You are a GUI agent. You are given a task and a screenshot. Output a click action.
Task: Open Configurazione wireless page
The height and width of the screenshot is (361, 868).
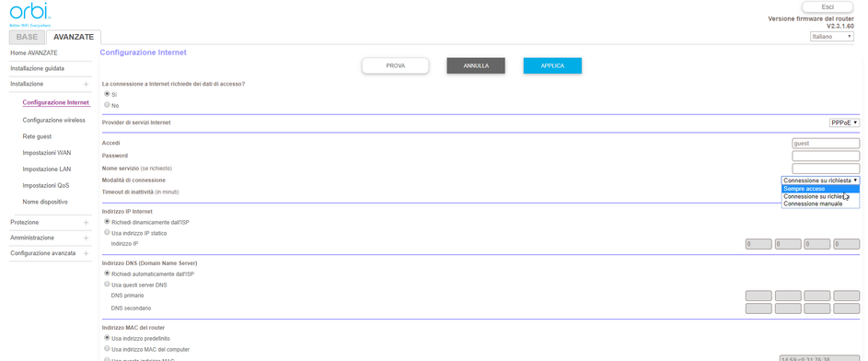pyautogui.click(x=53, y=120)
